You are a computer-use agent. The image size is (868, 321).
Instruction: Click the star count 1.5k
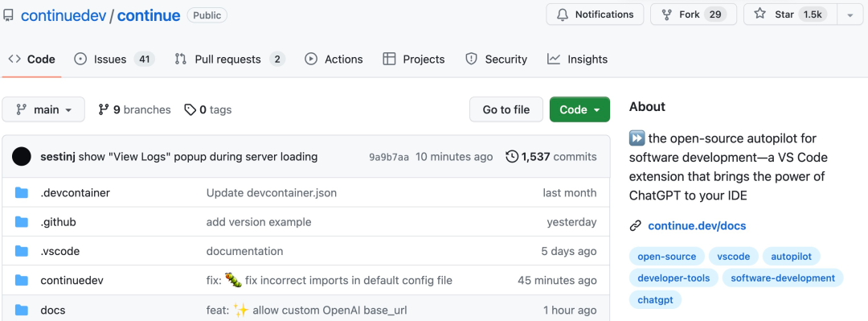[813, 14]
